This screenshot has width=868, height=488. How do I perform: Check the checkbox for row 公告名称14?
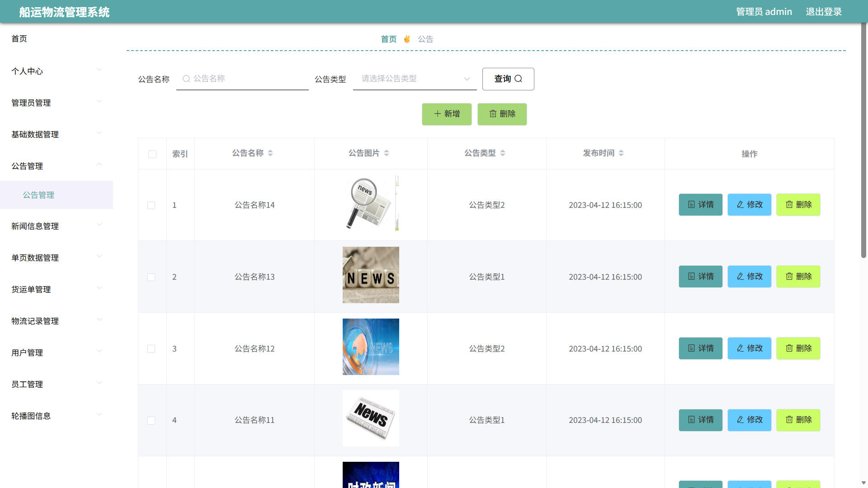point(151,205)
